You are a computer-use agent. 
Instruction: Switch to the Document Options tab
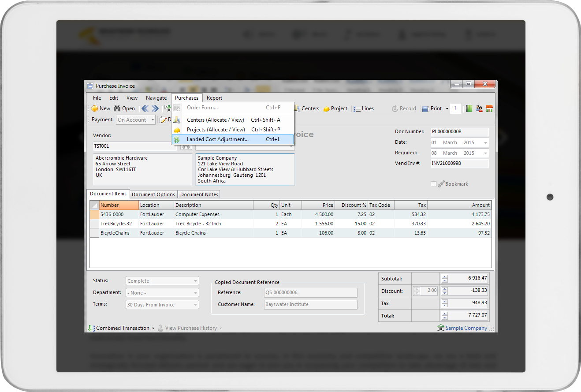click(x=153, y=194)
